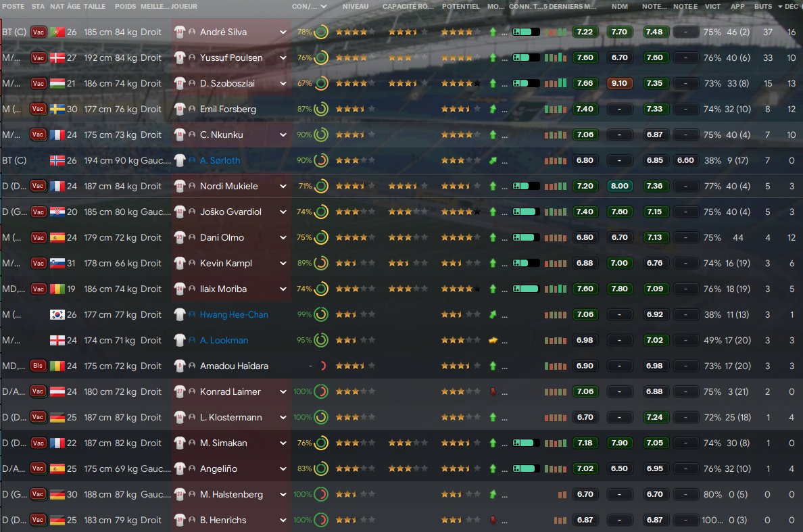Click Dani Olmo's tactical familiarity bar
The height and width of the screenshot is (532, 803).
pyautogui.click(x=526, y=237)
